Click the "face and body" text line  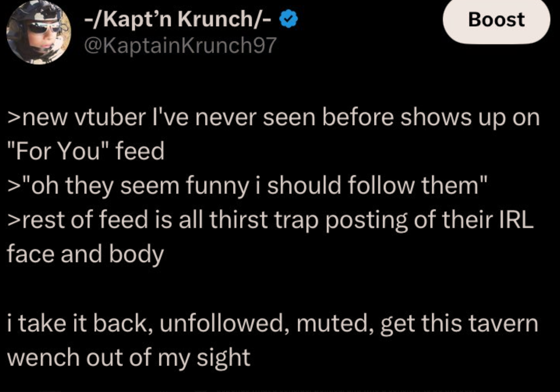tap(85, 254)
